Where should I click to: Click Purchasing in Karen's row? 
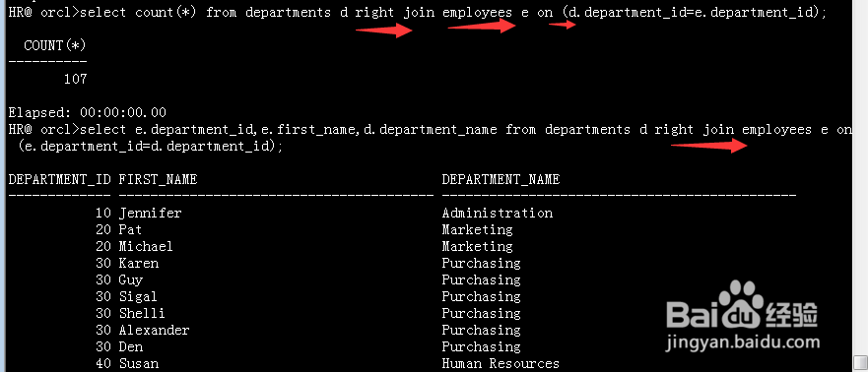pyautogui.click(x=481, y=263)
